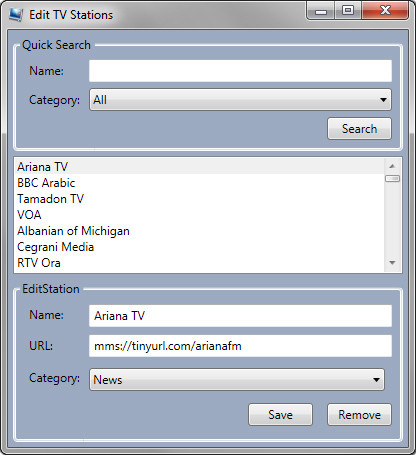Open the Quick Search Category dropdown showing All

click(240, 99)
